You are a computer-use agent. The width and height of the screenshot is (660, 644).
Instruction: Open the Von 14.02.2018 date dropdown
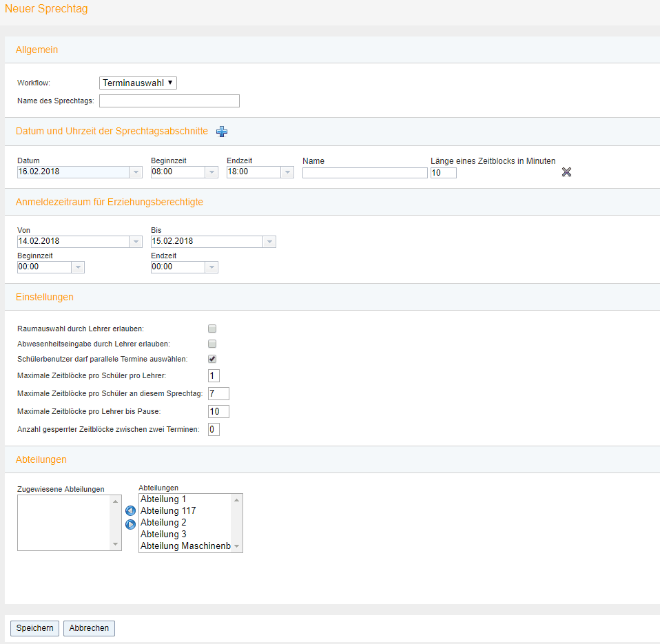click(136, 242)
